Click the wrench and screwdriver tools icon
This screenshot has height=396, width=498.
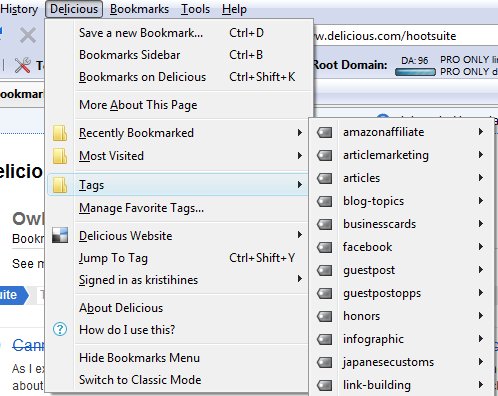23,65
